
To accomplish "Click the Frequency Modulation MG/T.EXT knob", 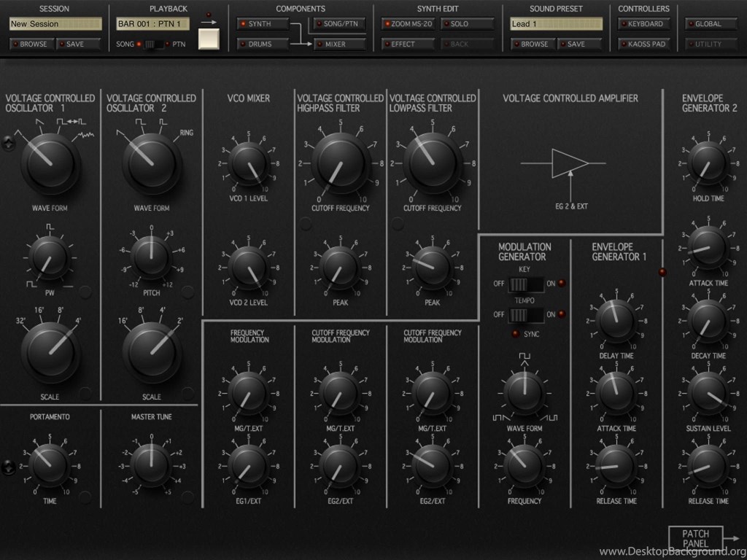I will [248, 393].
